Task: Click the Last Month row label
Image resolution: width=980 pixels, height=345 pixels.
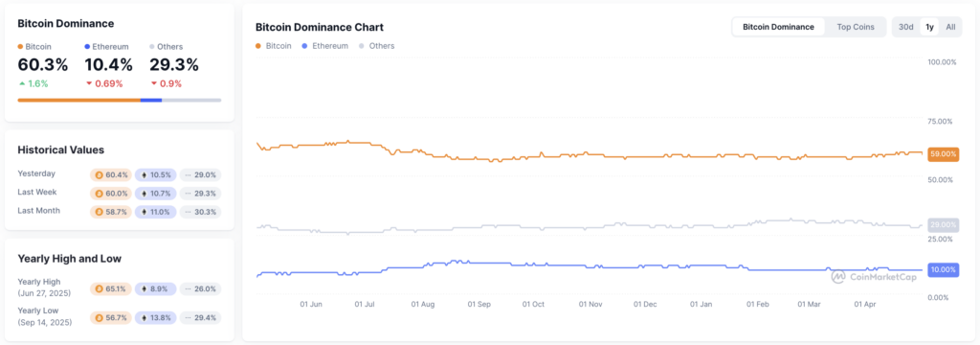Action: [x=38, y=211]
